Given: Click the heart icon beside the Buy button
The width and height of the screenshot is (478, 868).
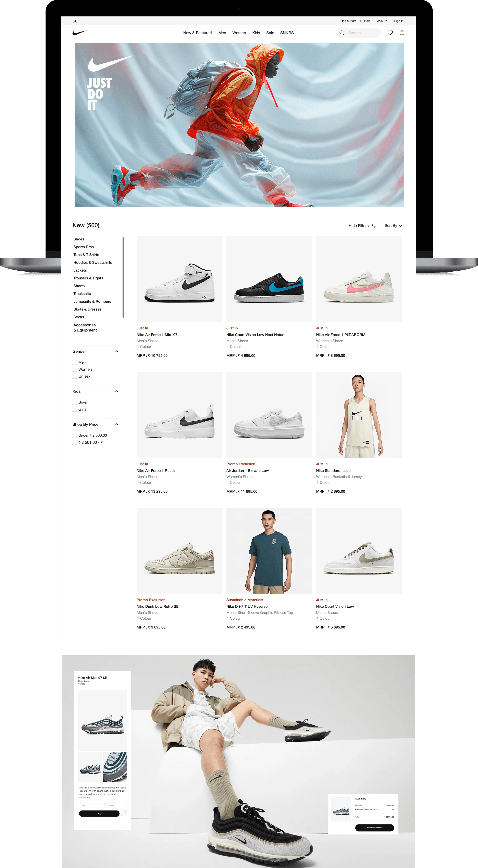Looking at the screenshot, I should [124, 813].
